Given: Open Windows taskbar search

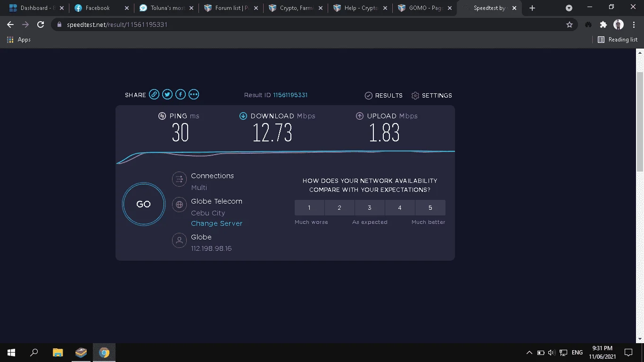Looking at the screenshot, I should pyautogui.click(x=34, y=353).
